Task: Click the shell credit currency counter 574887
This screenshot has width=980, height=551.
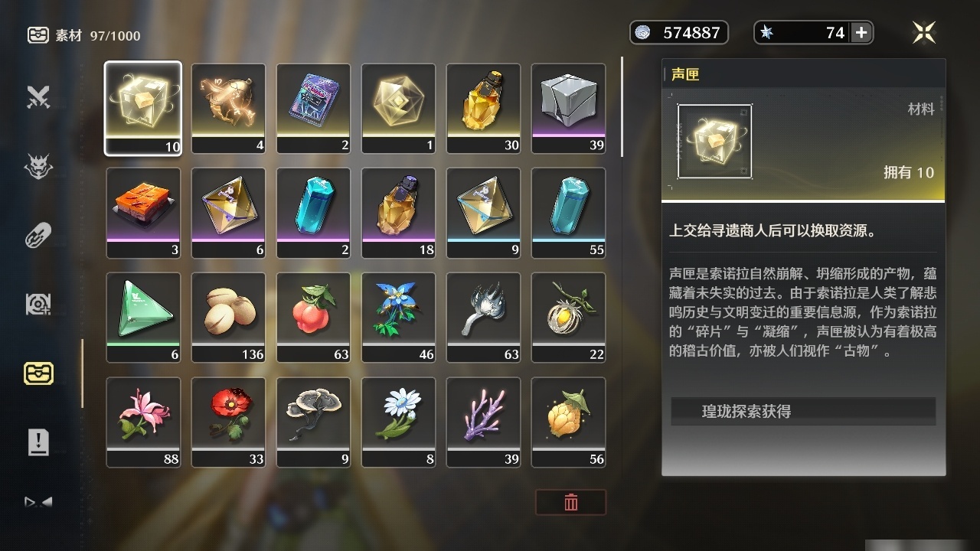Action: click(679, 32)
